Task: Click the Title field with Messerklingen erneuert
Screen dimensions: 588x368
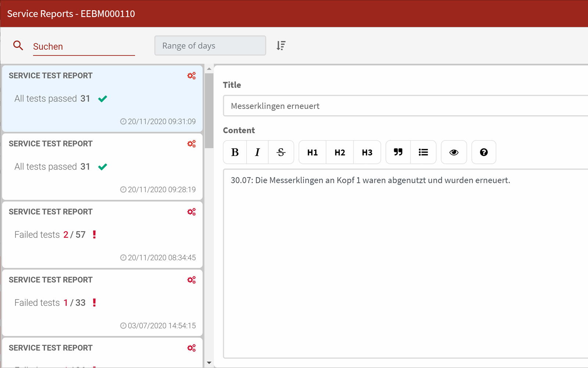Action: [x=404, y=106]
